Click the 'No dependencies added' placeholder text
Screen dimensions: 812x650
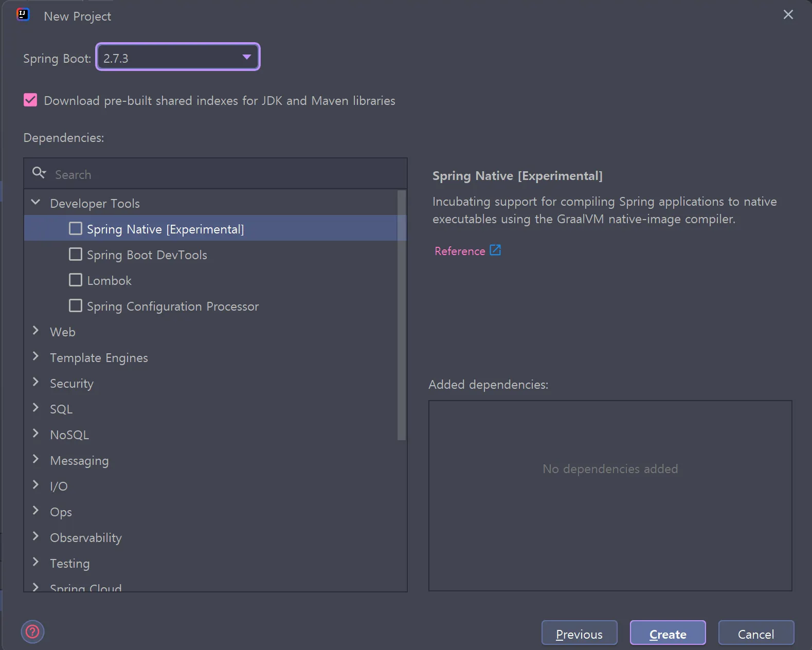click(x=610, y=469)
